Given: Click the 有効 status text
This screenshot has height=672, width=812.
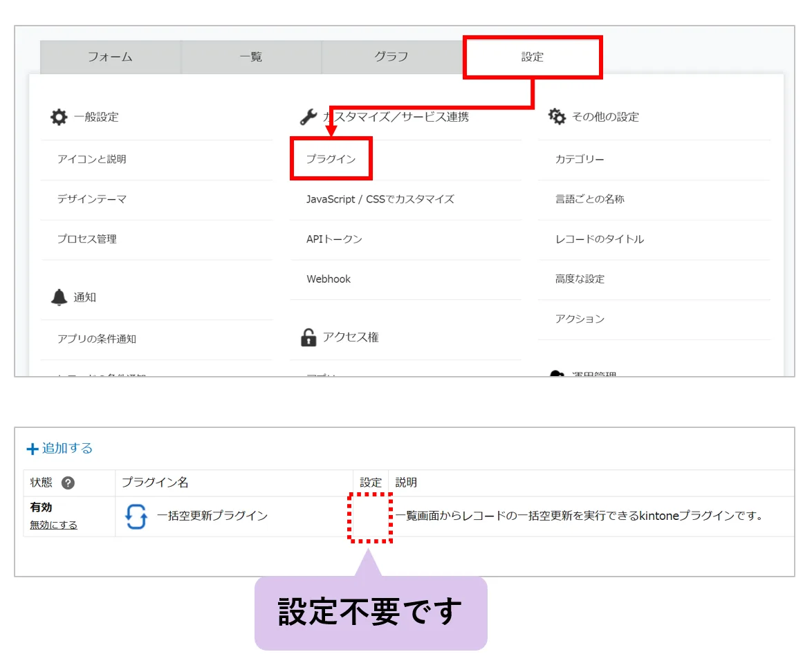Looking at the screenshot, I should tap(41, 507).
